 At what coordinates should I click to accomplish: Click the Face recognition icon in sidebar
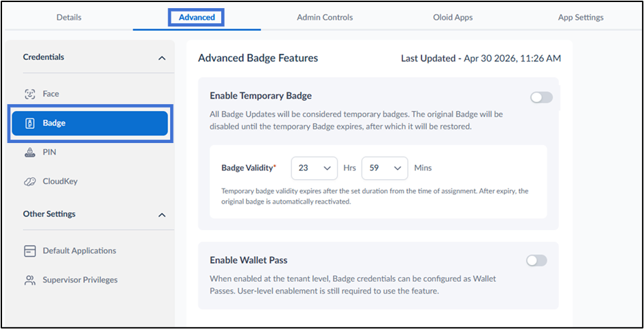tap(30, 94)
